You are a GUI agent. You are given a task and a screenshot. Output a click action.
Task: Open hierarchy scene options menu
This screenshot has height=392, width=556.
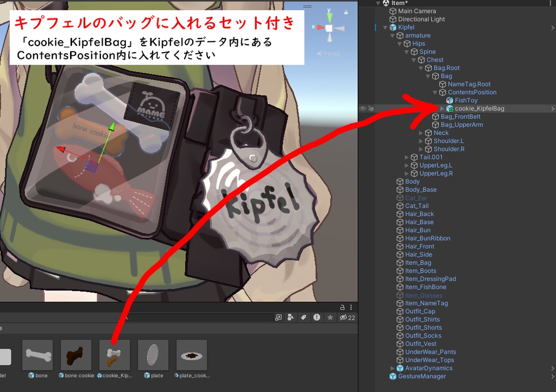coord(551,3)
